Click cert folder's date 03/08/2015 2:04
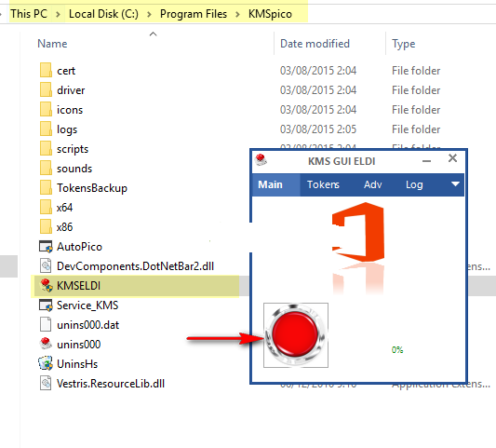This screenshot has width=496, height=448. (318, 71)
